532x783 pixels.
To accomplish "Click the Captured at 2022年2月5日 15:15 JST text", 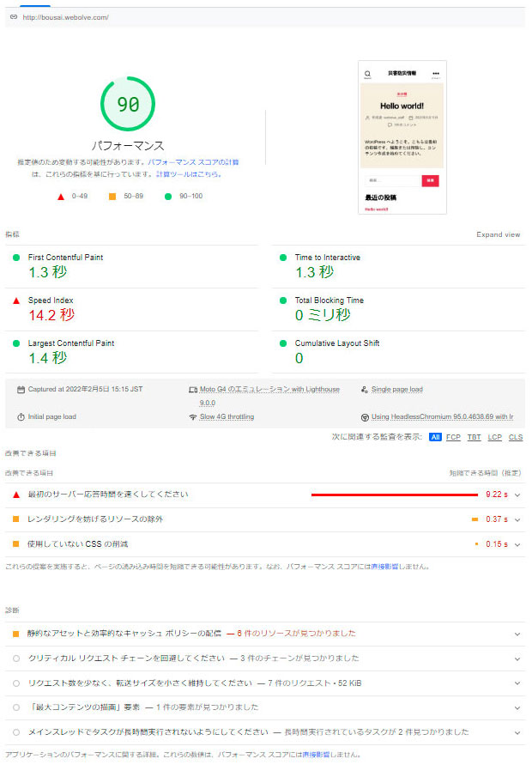I will (85, 390).
